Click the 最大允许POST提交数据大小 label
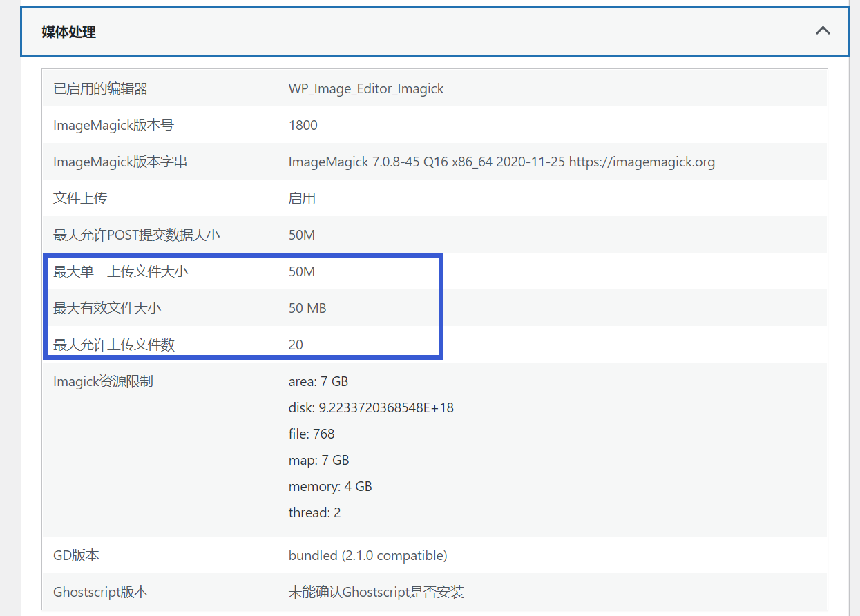The image size is (860, 616). [x=136, y=235]
